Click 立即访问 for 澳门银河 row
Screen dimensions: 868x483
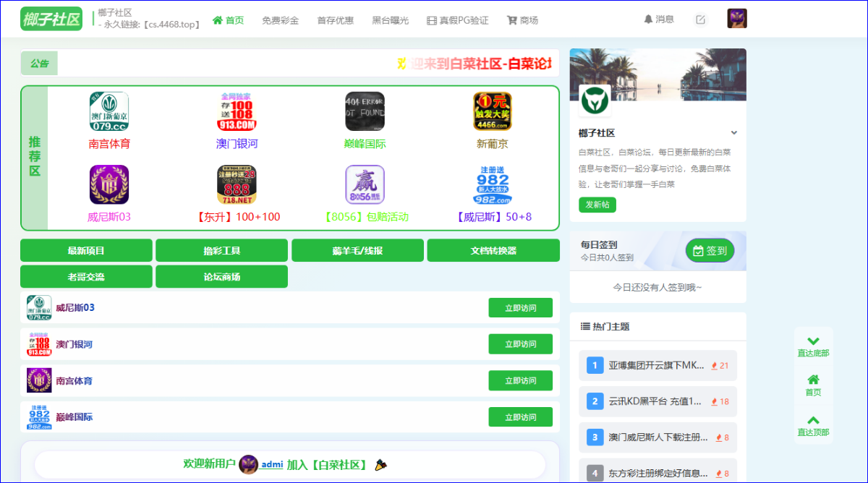(x=521, y=344)
